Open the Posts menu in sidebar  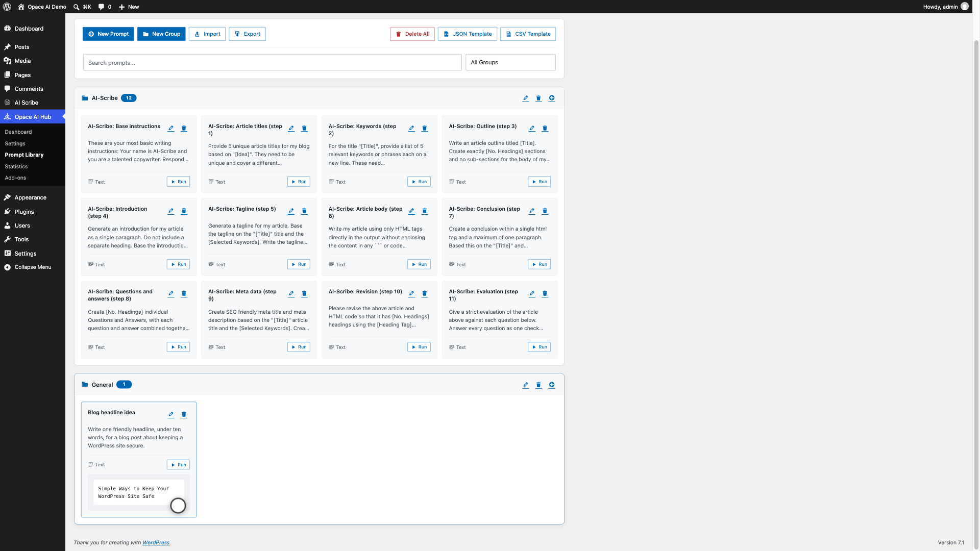[x=33, y=47]
